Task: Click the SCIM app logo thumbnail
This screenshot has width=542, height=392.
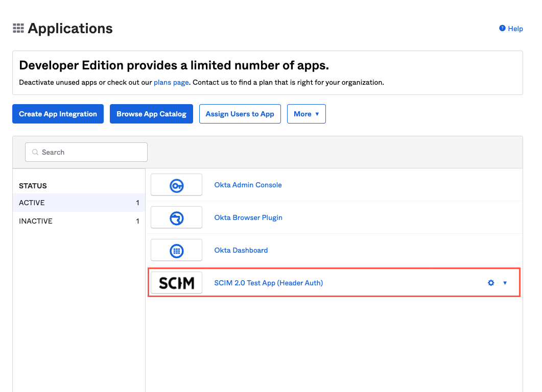Action: point(176,283)
